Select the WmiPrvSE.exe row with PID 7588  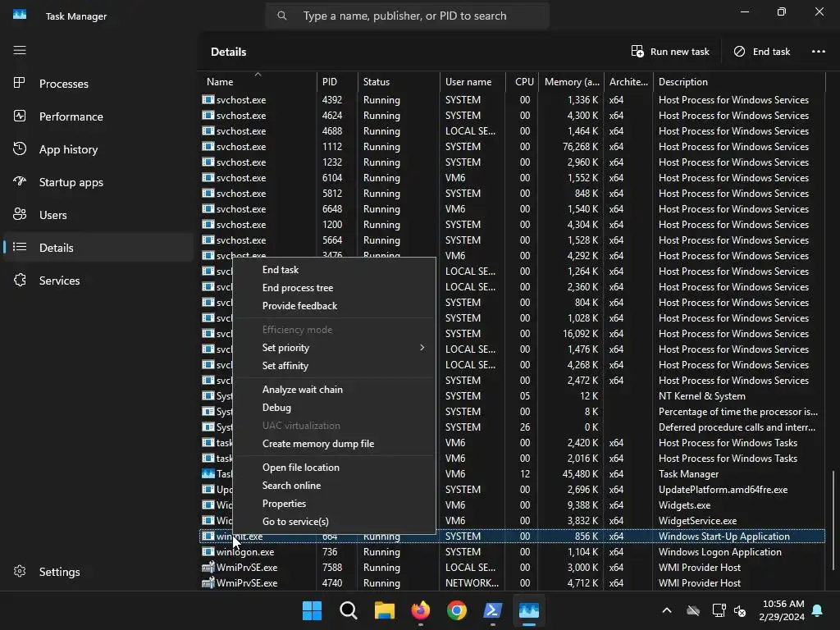pos(512,568)
